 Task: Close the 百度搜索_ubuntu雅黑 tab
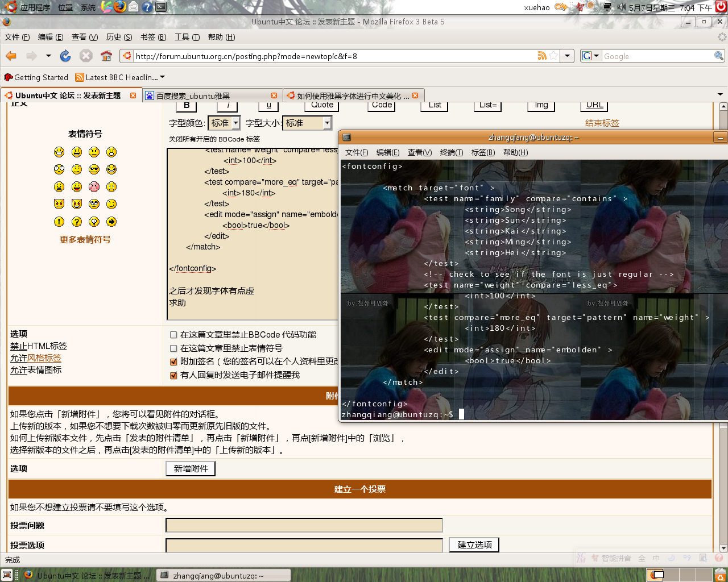click(274, 95)
